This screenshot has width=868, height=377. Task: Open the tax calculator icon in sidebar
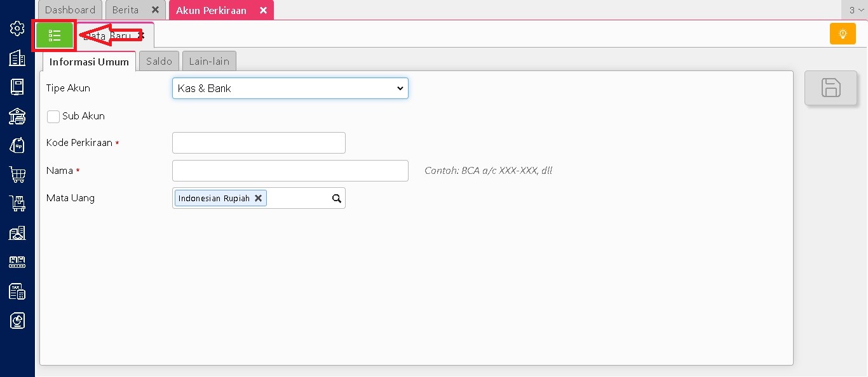point(17,291)
